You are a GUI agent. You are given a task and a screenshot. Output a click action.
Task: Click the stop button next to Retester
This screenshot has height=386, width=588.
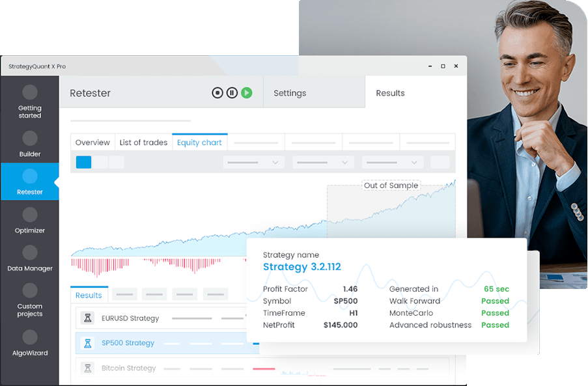tap(217, 92)
